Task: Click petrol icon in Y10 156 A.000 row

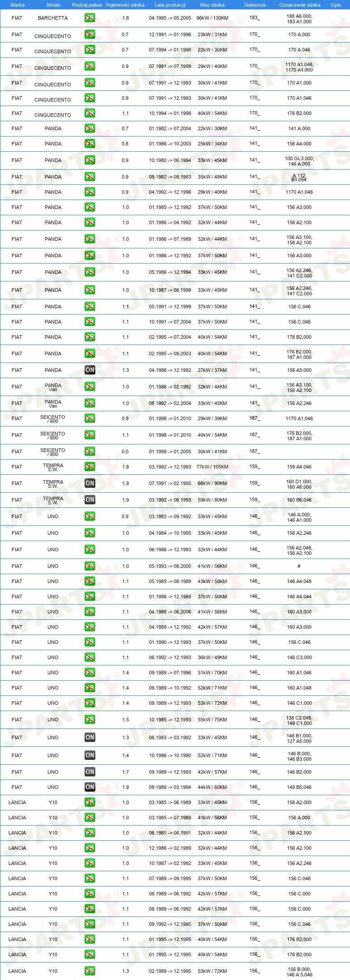Action: 90,818
